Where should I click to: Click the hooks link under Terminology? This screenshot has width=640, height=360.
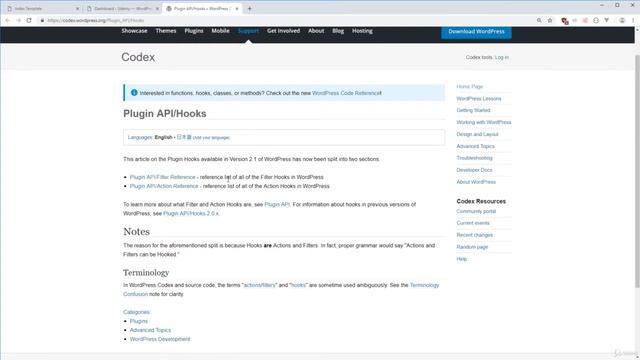(298, 285)
